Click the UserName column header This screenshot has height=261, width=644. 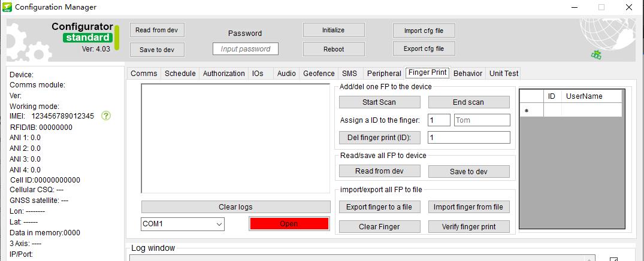coord(591,96)
